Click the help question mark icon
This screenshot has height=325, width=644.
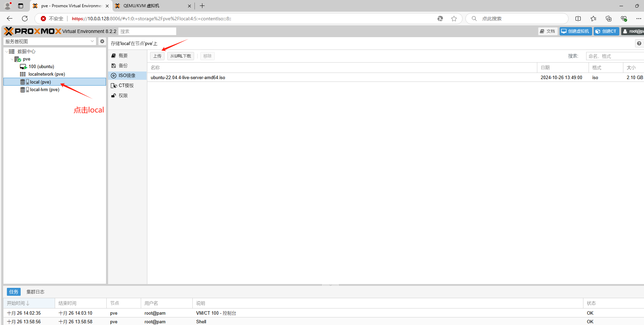639,43
